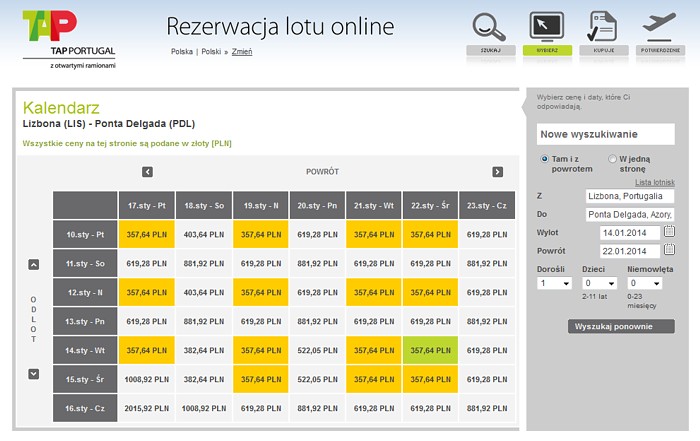Select 403,64 PLN fare in 12.sty row

(x=204, y=292)
